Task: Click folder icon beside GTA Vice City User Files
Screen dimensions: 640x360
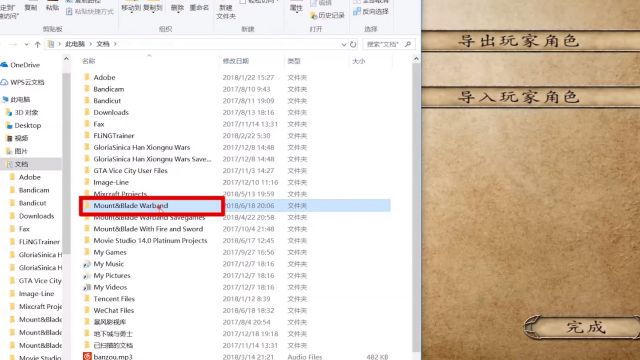Action: (x=87, y=171)
